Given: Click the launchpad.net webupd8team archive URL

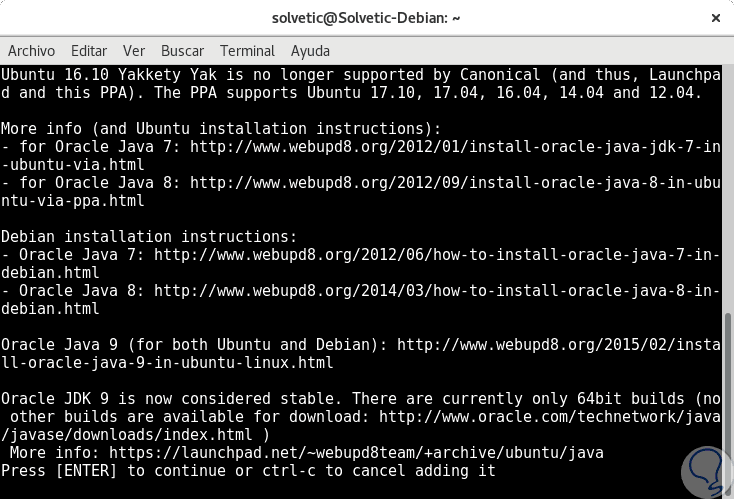Looking at the screenshot, I should click(x=356, y=453).
